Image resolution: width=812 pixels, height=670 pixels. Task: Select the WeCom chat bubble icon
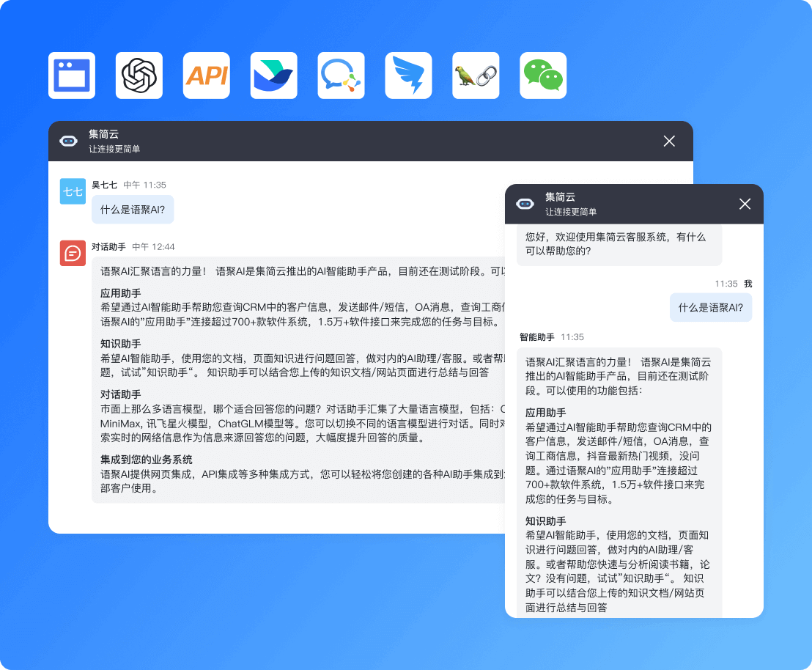point(341,76)
